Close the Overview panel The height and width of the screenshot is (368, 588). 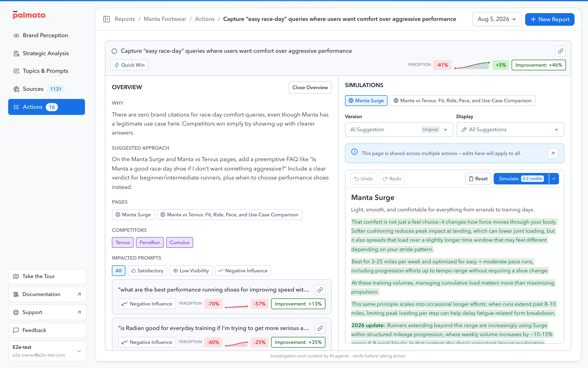(310, 87)
